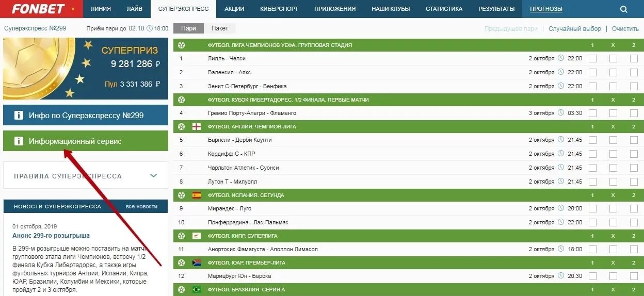The height and width of the screenshot is (296, 644).
Task: Check home win (1) for Лилль - Челси
Action: point(592,58)
